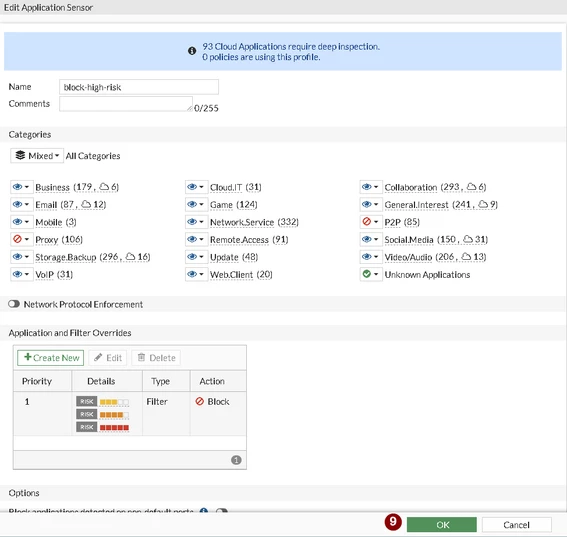Open the Proxy (106) category link
567x537 pixels.
click(x=59, y=239)
